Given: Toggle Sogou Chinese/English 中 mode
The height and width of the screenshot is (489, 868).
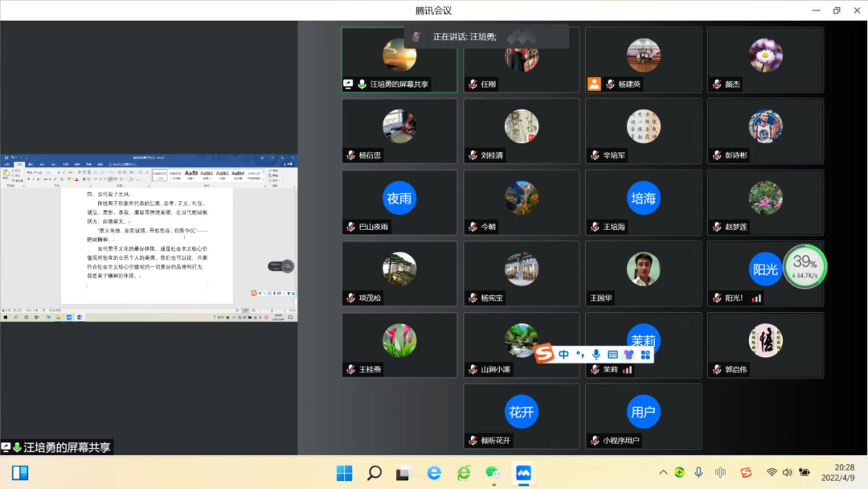Looking at the screenshot, I should click(563, 355).
